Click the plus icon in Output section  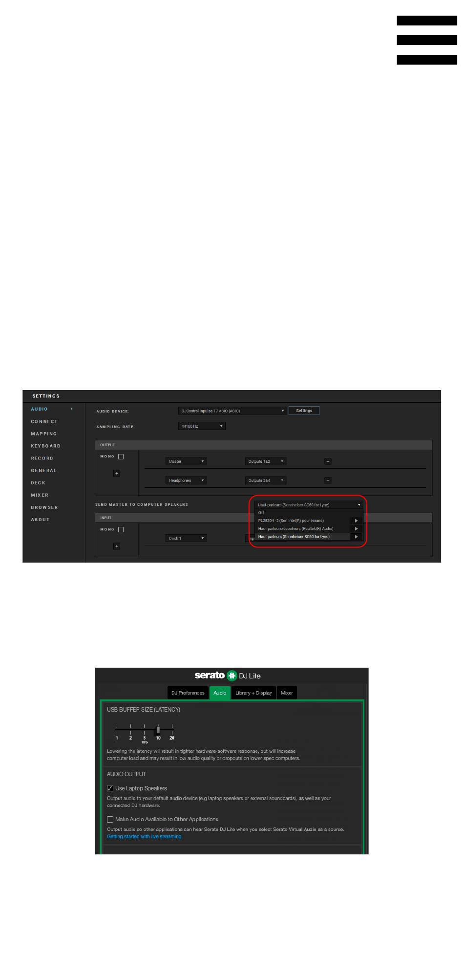click(117, 473)
